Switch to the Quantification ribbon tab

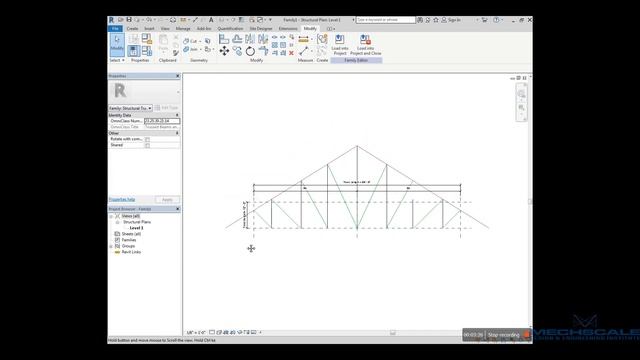[x=230, y=29]
